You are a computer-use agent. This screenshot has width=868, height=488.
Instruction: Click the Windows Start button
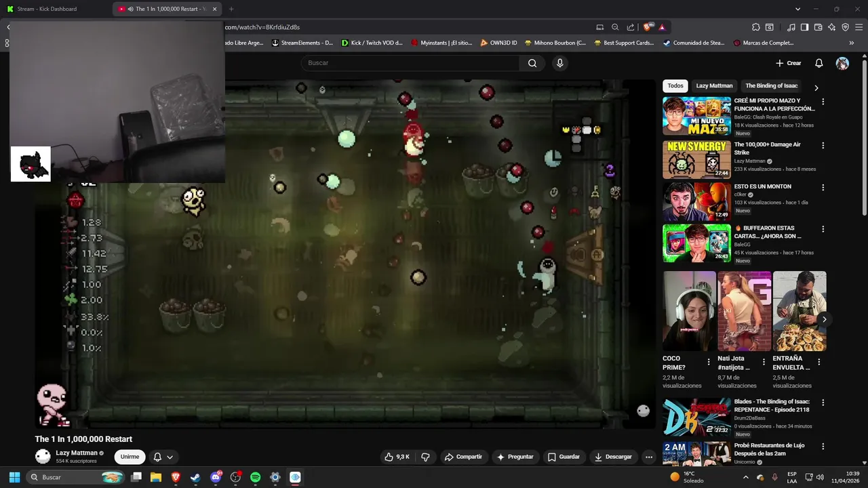pyautogui.click(x=14, y=477)
